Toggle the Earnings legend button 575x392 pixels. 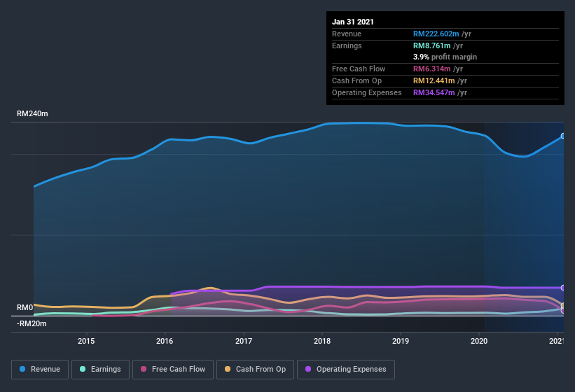[x=100, y=370]
